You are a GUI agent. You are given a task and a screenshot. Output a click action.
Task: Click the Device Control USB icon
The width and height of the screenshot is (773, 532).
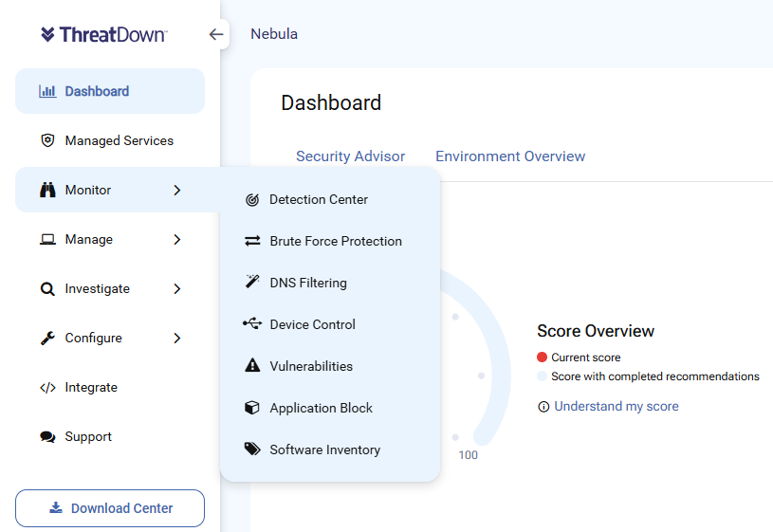coord(252,323)
